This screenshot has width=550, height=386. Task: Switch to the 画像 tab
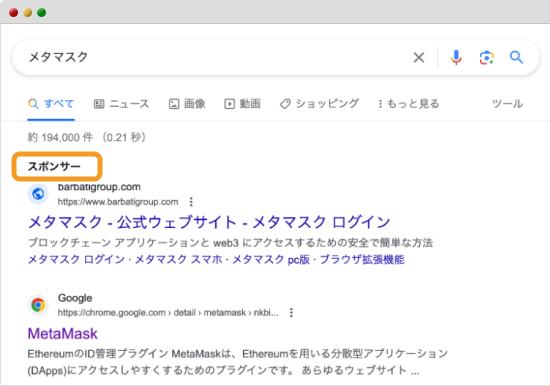pos(187,104)
